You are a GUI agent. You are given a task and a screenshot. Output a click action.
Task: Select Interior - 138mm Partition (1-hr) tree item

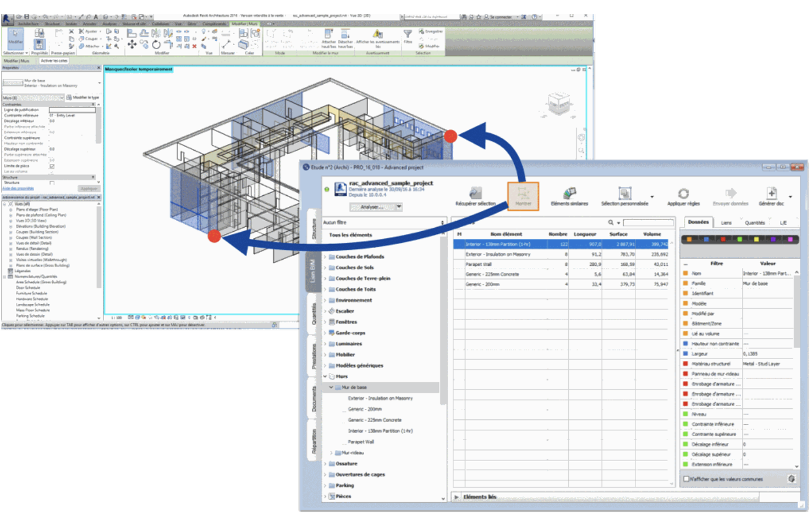click(380, 431)
